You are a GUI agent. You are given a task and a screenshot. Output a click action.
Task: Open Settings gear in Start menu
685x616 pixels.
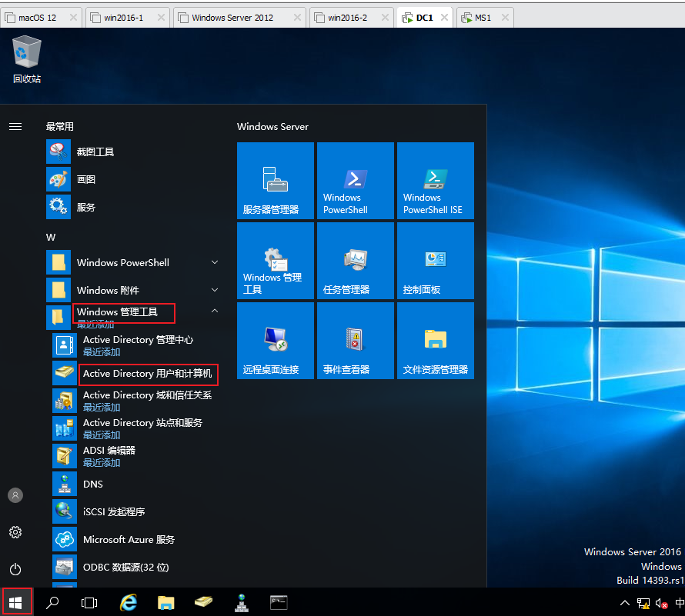coord(15,532)
